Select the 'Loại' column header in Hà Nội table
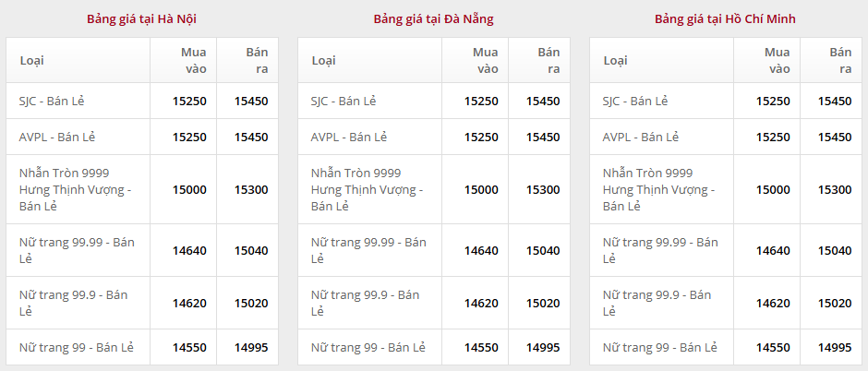 tap(32, 61)
